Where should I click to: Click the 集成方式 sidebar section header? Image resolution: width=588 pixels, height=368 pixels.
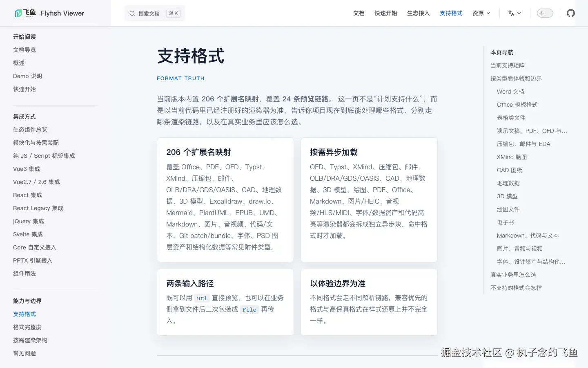(x=24, y=117)
